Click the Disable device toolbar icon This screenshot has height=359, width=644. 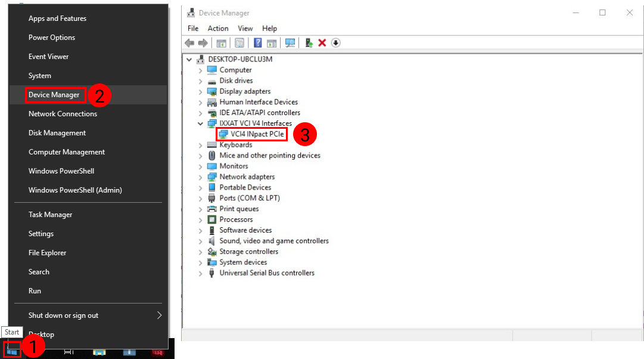point(335,42)
